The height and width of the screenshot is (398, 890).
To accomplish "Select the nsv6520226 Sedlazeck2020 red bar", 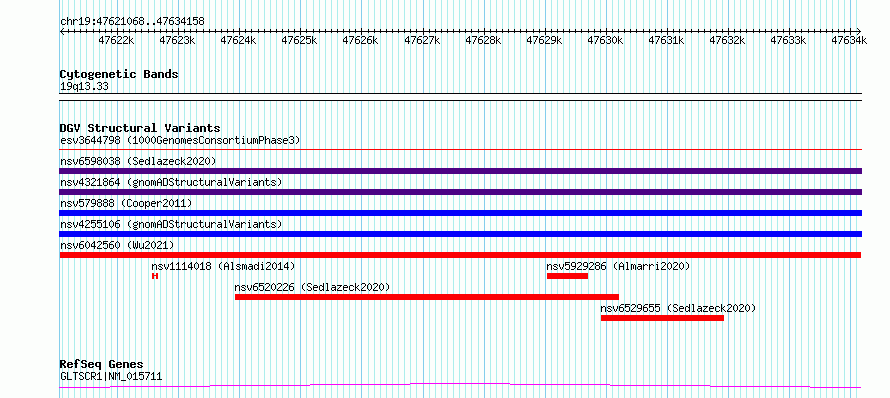I will coord(426,297).
